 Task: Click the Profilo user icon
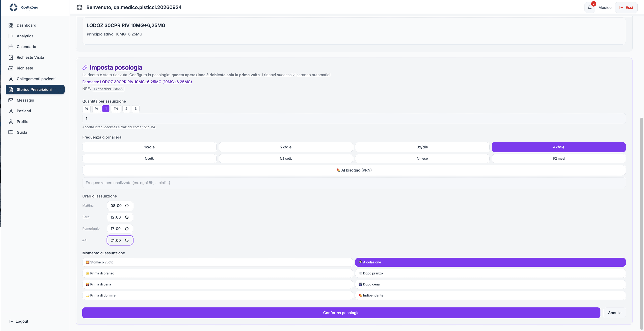point(11,122)
